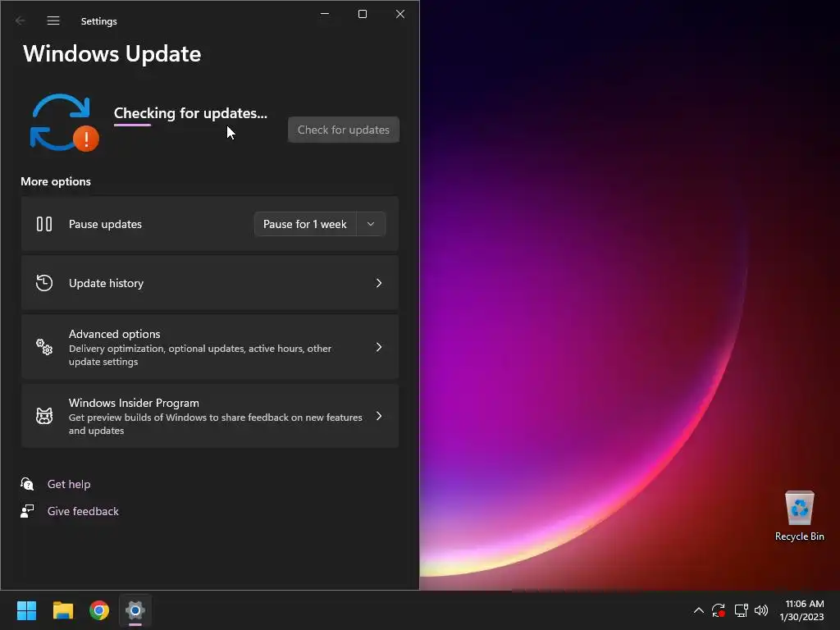The height and width of the screenshot is (630, 840).
Task: Click the Advanced options gears icon
Action: [x=44, y=347]
